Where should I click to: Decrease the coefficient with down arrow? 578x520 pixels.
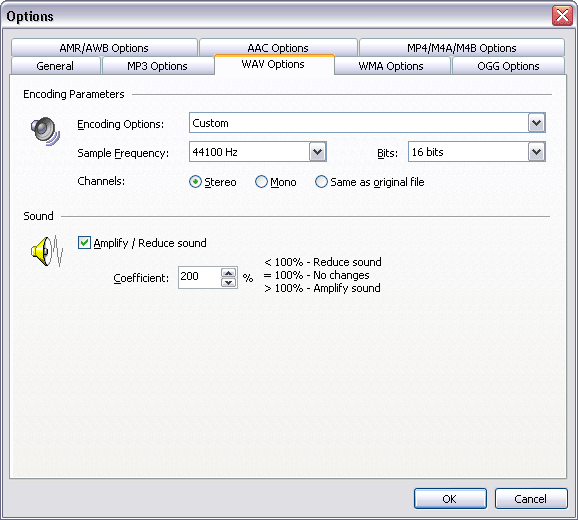coord(229,282)
